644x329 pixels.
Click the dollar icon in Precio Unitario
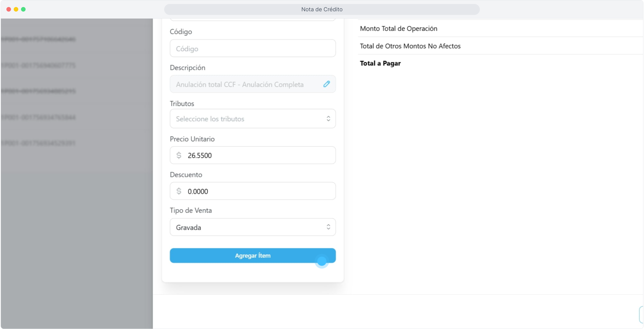pyautogui.click(x=179, y=155)
